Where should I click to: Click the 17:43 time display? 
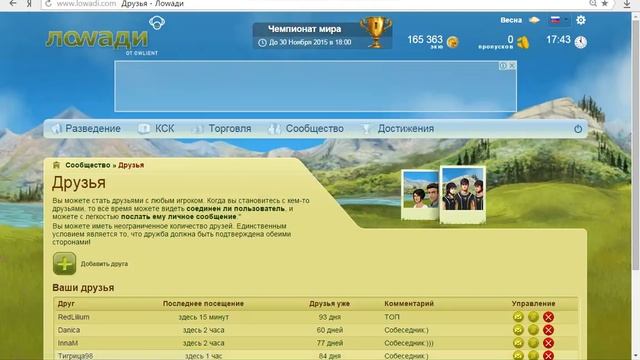coord(558,40)
